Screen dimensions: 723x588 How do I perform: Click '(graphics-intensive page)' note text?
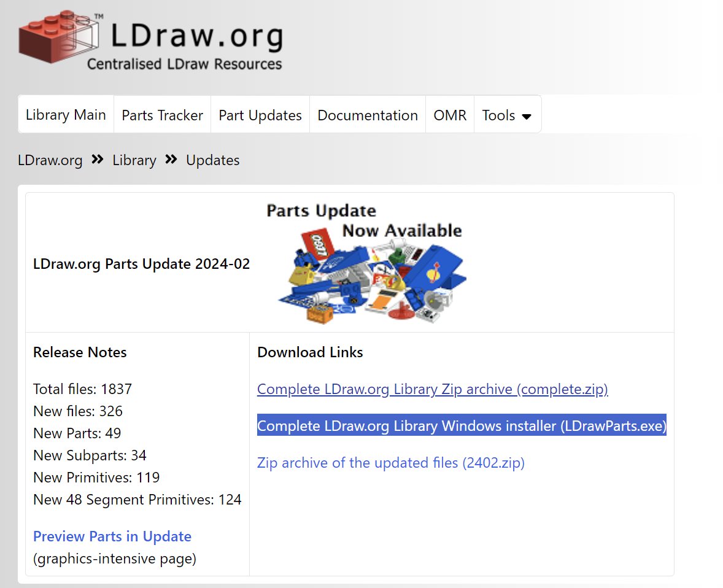click(x=115, y=559)
